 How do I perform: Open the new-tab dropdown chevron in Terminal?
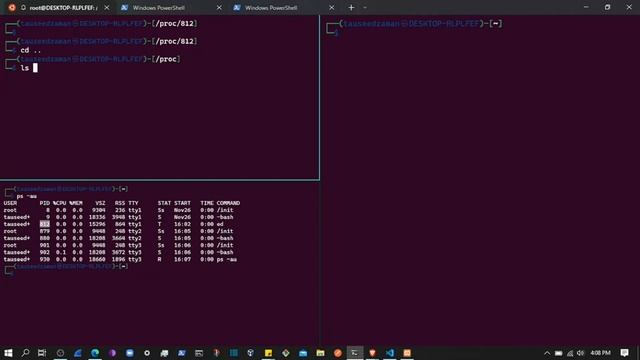tap(365, 7)
